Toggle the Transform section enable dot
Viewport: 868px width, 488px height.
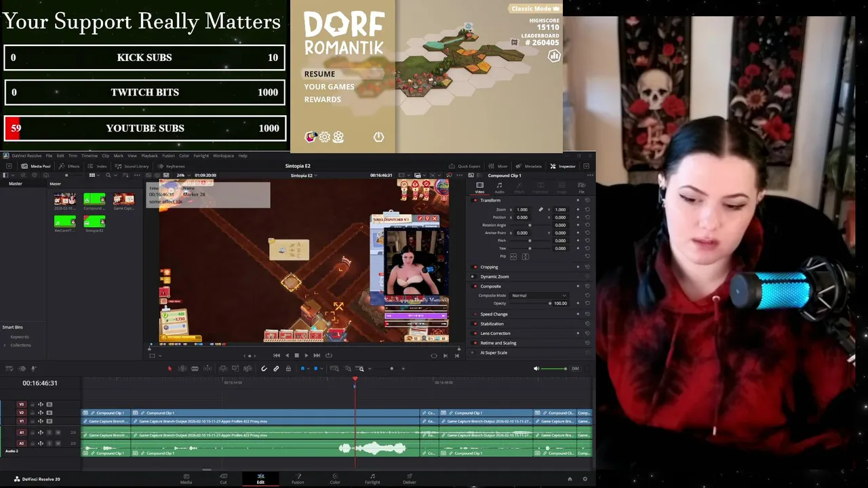click(x=474, y=200)
